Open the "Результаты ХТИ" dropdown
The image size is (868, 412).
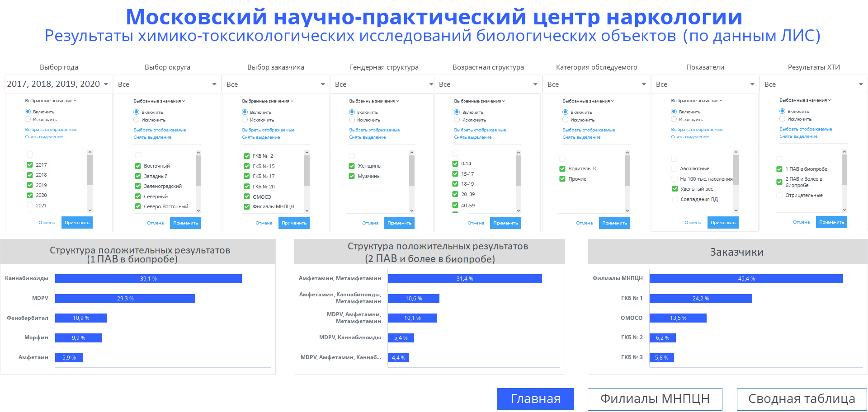(813, 84)
